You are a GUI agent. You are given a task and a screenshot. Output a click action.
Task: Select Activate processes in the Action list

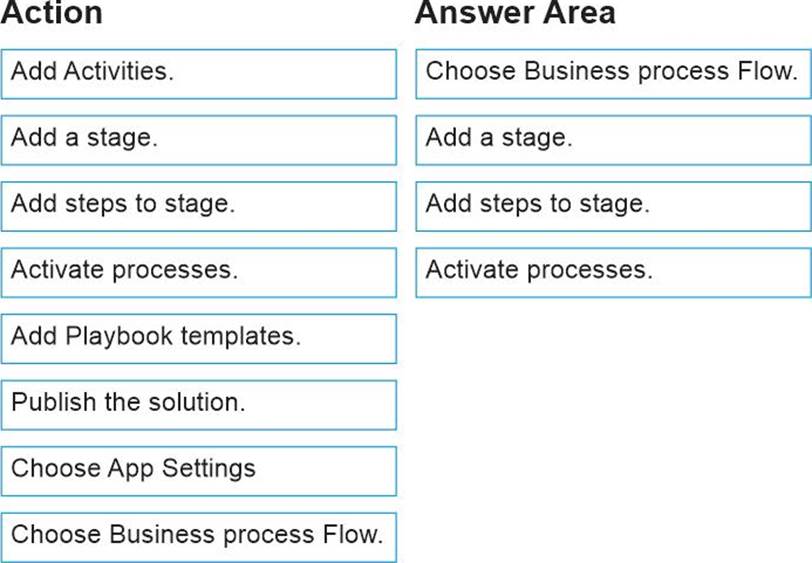coord(198,272)
